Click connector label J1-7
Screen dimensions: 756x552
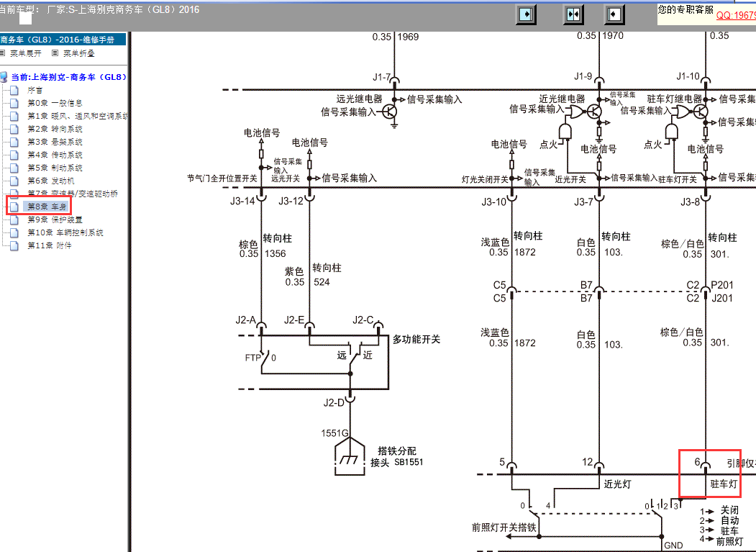click(x=381, y=77)
